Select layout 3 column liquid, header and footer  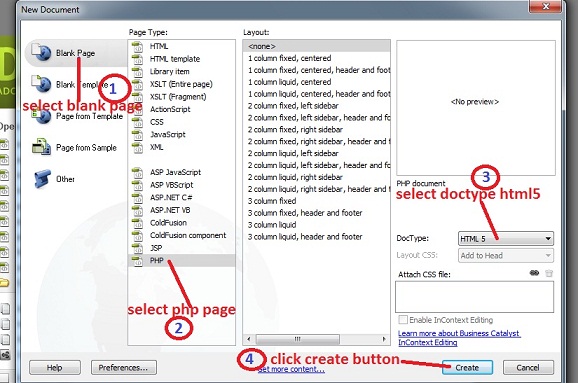tap(317, 237)
